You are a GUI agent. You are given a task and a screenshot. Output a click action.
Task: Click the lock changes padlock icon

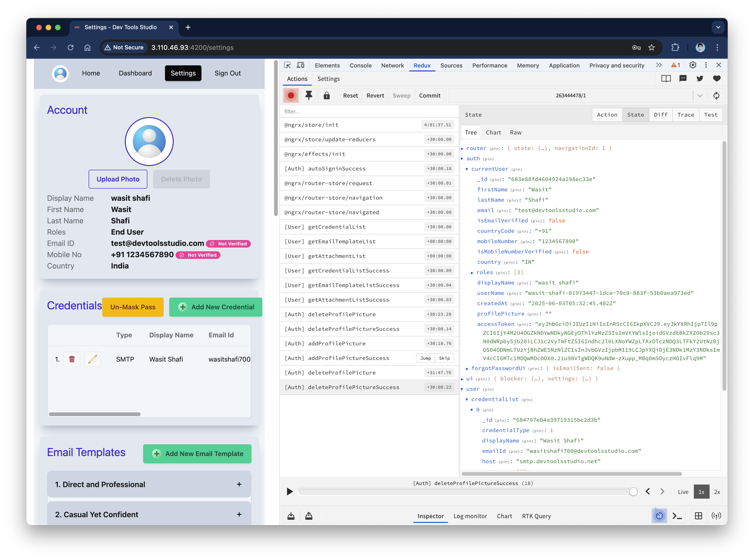(x=326, y=96)
